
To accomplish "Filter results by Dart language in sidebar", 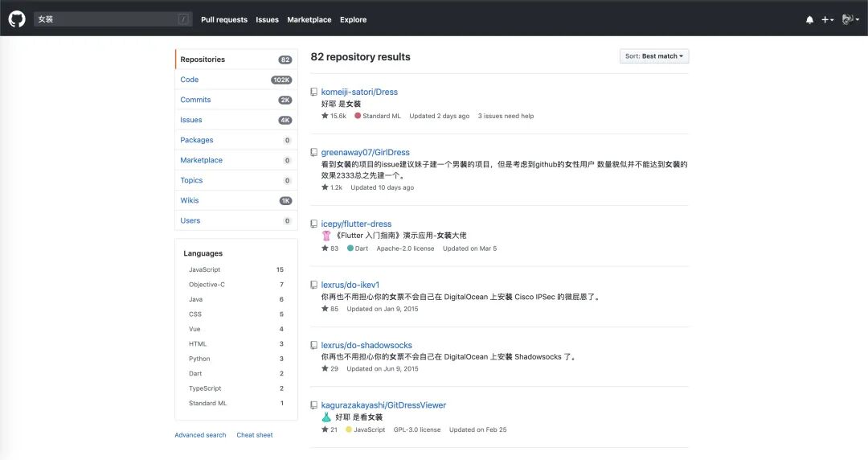I will (236, 373).
